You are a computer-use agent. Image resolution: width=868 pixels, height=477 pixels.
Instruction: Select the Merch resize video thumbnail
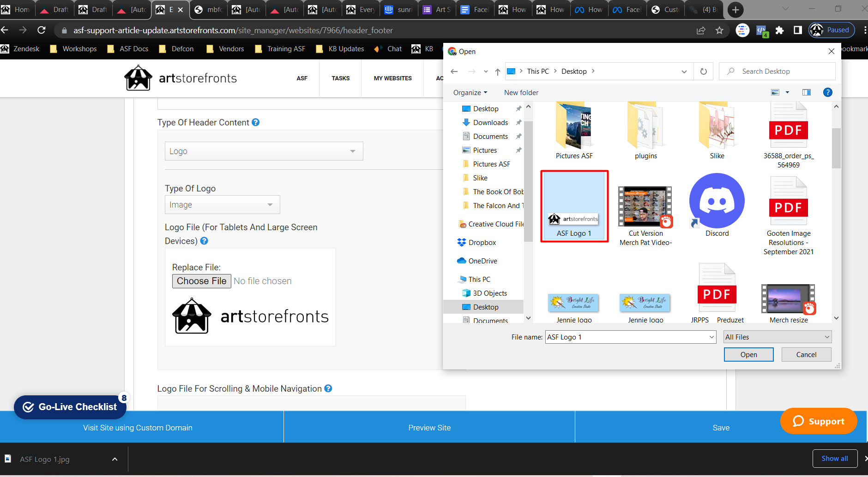[x=789, y=303]
